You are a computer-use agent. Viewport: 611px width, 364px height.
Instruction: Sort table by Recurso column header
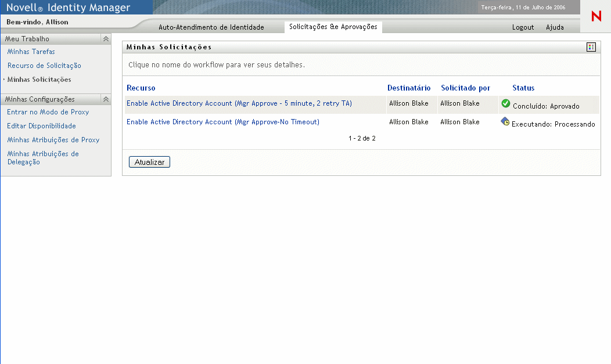coord(141,88)
